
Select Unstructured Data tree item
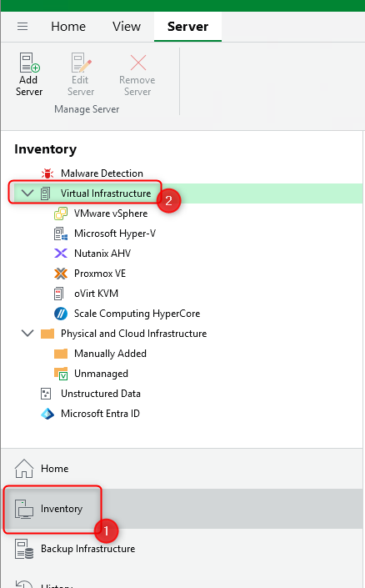[101, 394]
